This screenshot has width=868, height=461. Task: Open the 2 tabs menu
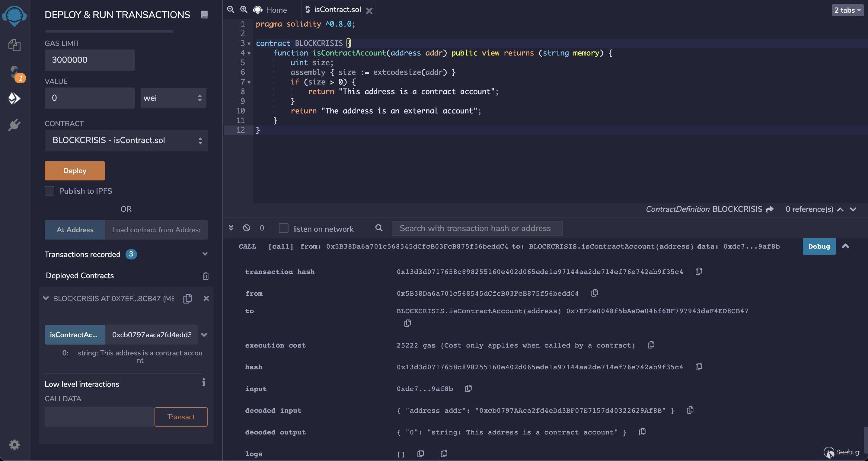click(x=847, y=10)
